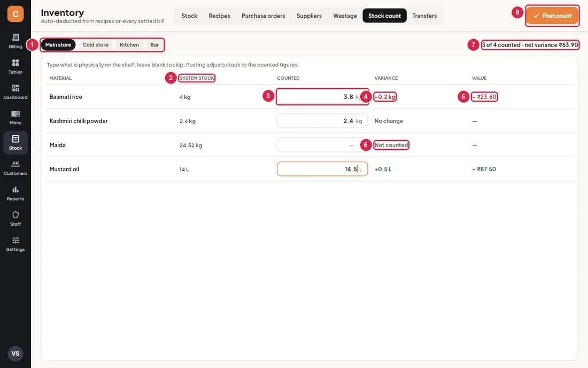The image size is (588, 368).
Task: Click the 3 of 4 counted summary
Action: tap(530, 44)
